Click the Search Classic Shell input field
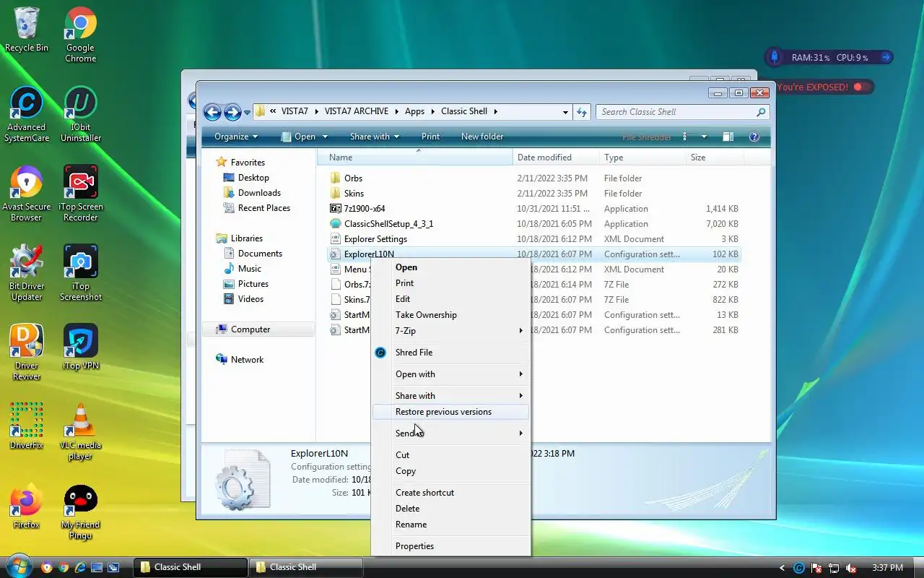The height and width of the screenshot is (578, 924). (x=682, y=112)
